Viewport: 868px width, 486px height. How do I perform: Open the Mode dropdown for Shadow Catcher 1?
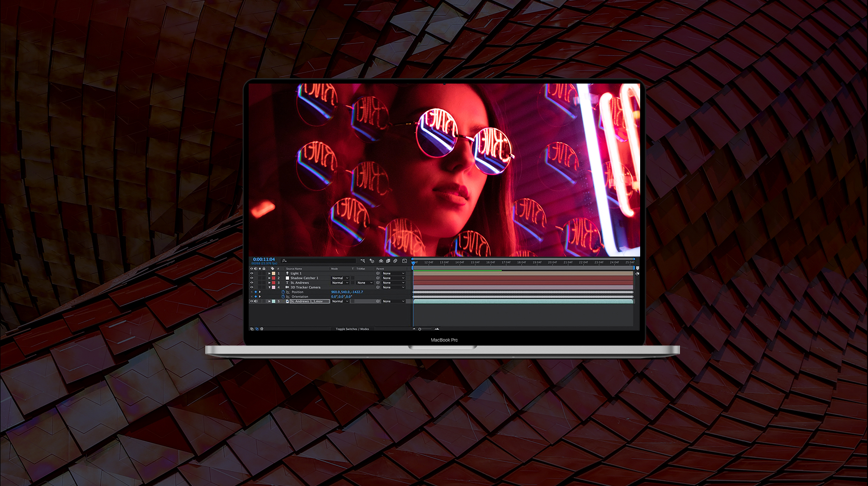340,278
